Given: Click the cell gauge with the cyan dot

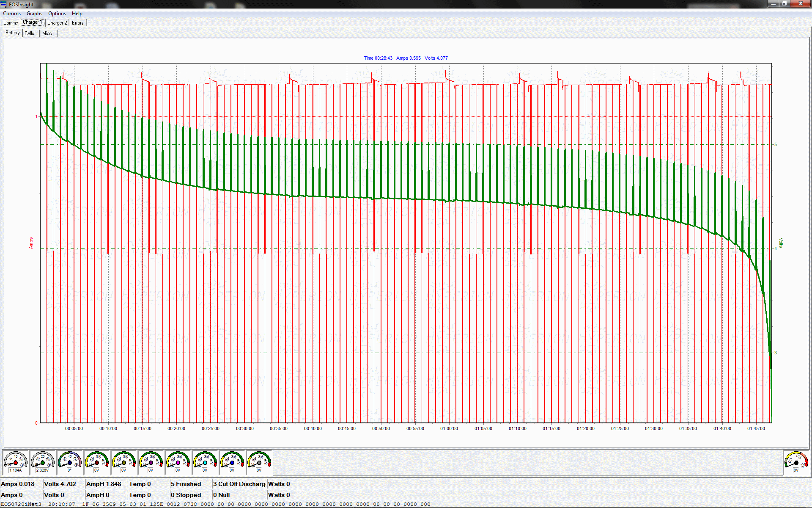Looking at the screenshot, I should click(205, 462).
